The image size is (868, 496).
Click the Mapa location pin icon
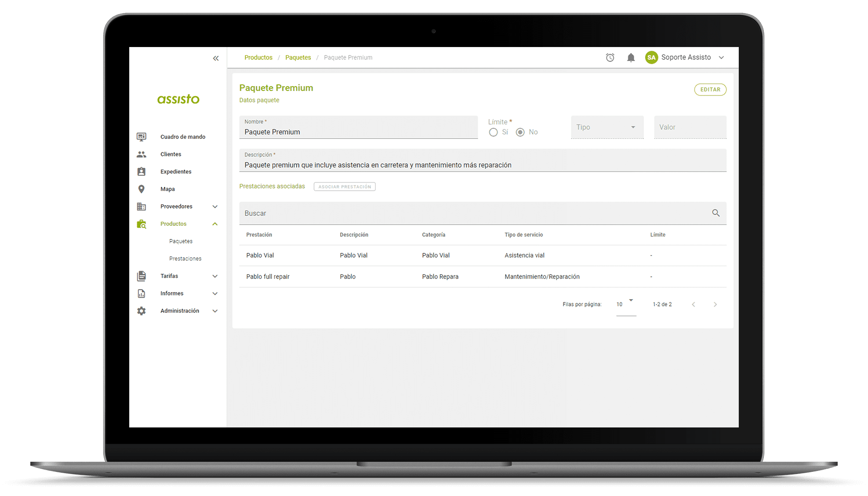(142, 189)
